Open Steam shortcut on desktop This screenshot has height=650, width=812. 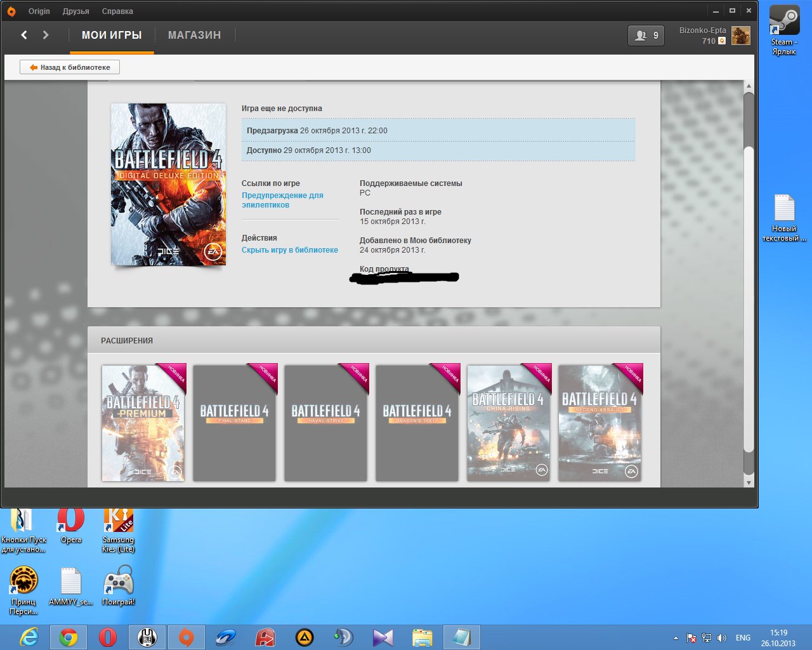coord(784,30)
